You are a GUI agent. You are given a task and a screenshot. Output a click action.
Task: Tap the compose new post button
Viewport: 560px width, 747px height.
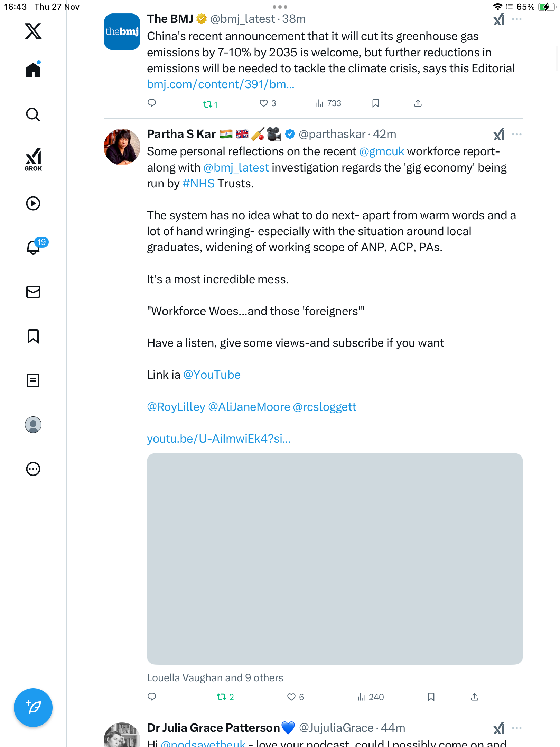pos(33,707)
